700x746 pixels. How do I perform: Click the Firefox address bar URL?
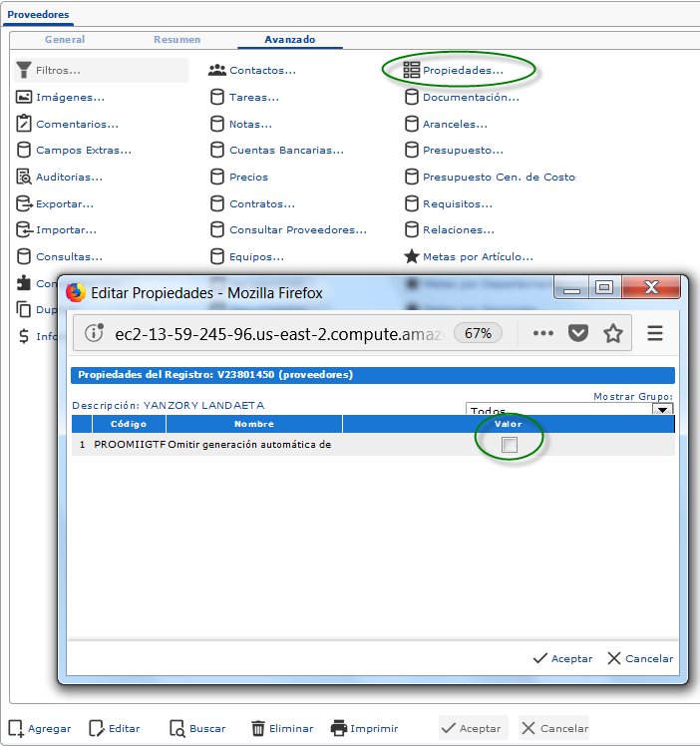[x=280, y=334]
